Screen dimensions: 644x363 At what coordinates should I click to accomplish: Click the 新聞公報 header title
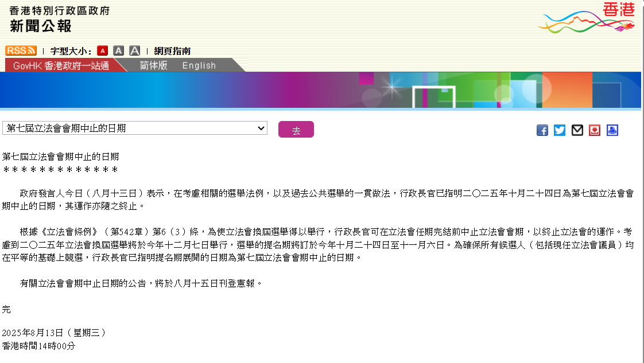[41, 26]
